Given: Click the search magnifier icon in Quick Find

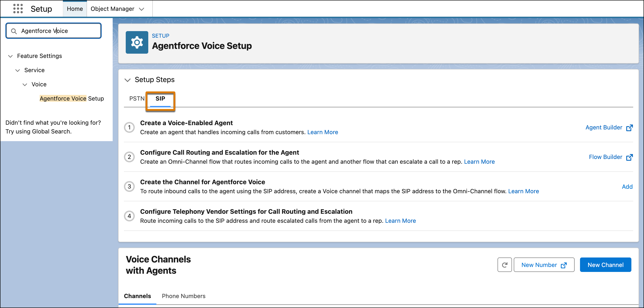Looking at the screenshot, I should point(14,31).
